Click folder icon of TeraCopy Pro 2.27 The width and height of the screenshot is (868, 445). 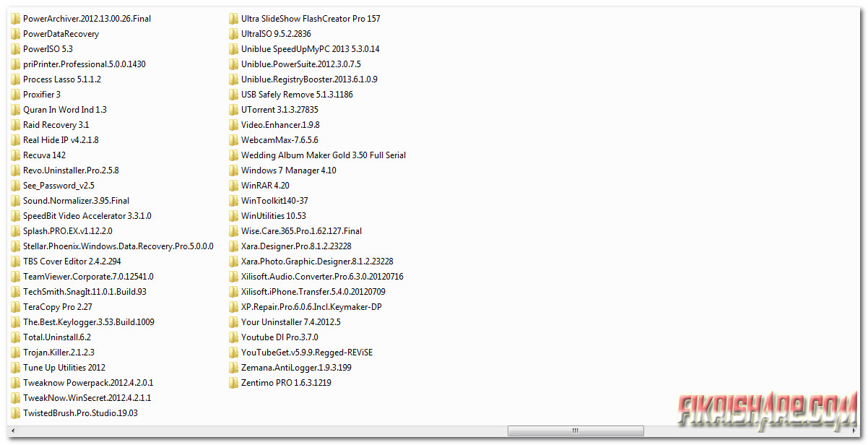pos(16,307)
